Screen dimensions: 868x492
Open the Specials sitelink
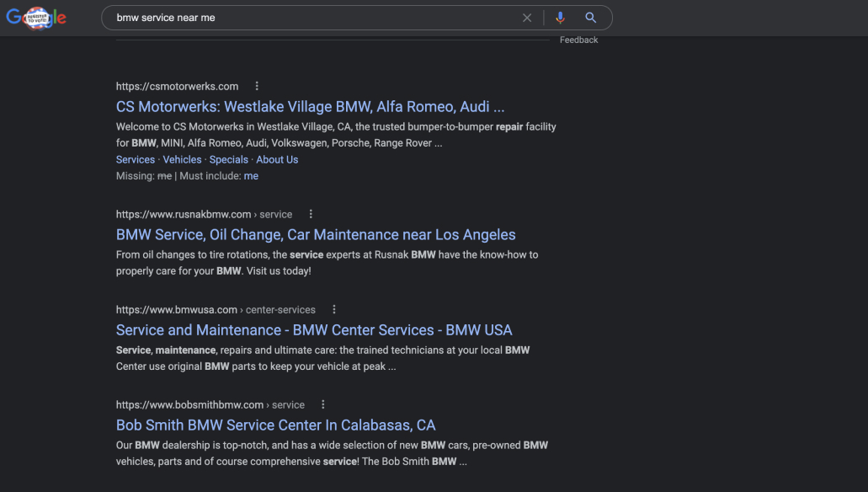point(229,159)
